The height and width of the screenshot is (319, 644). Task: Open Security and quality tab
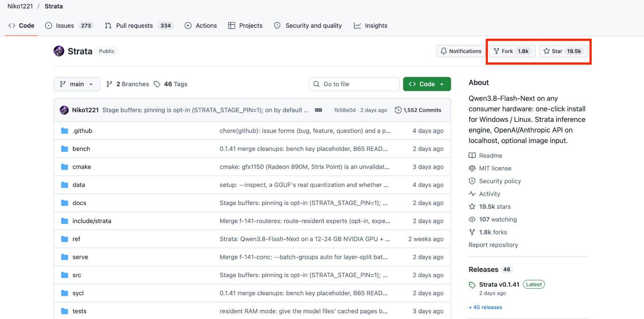308,25
